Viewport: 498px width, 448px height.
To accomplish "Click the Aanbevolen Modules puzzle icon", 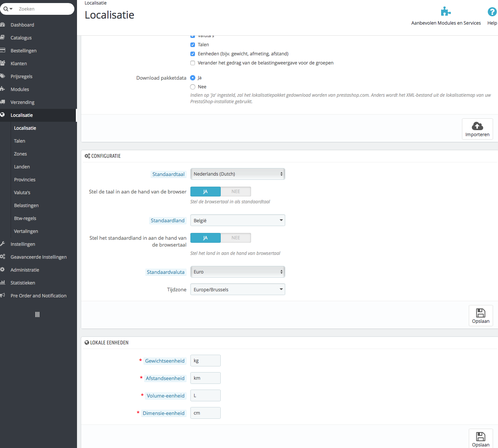I will click(446, 12).
